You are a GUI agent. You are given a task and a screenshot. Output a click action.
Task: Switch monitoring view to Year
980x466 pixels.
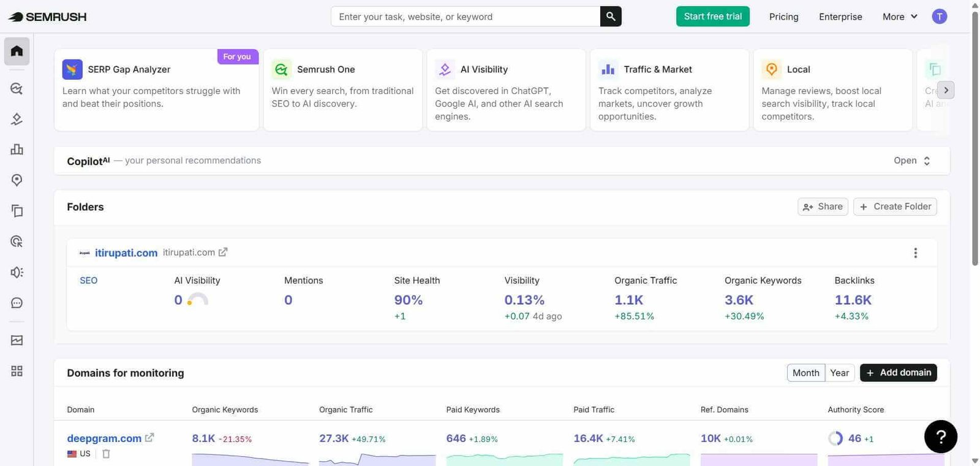839,373
